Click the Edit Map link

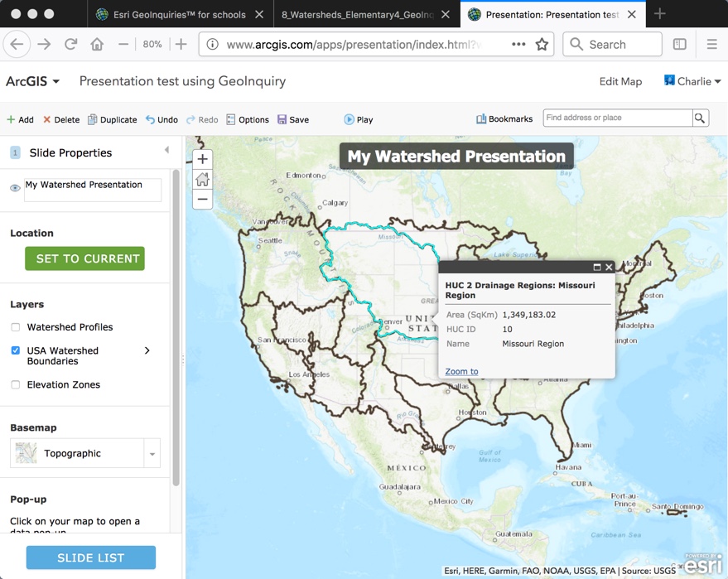coord(620,82)
